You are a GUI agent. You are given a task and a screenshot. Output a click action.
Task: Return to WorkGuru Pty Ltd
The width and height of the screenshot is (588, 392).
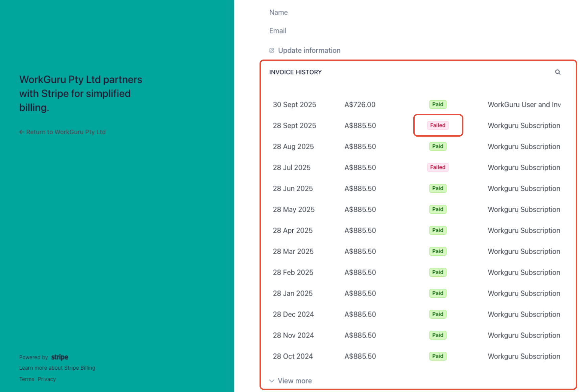pyautogui.click(x=63, y=132)
